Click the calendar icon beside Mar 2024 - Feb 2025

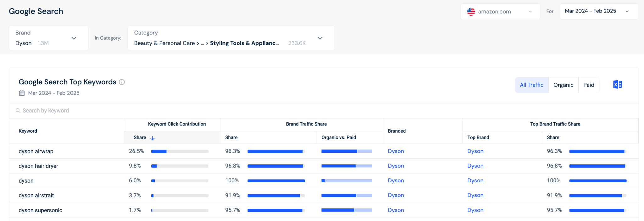tap(22, 93)
